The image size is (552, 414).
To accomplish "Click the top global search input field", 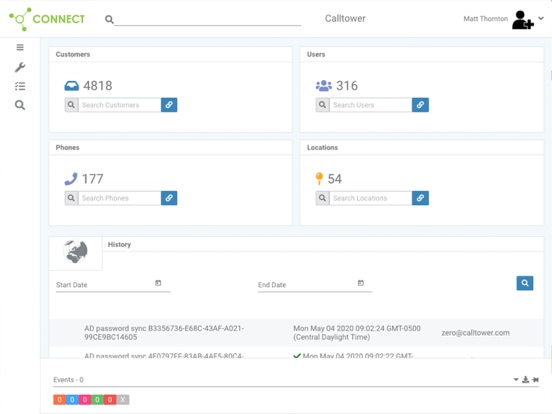I will tap(207, 19).
